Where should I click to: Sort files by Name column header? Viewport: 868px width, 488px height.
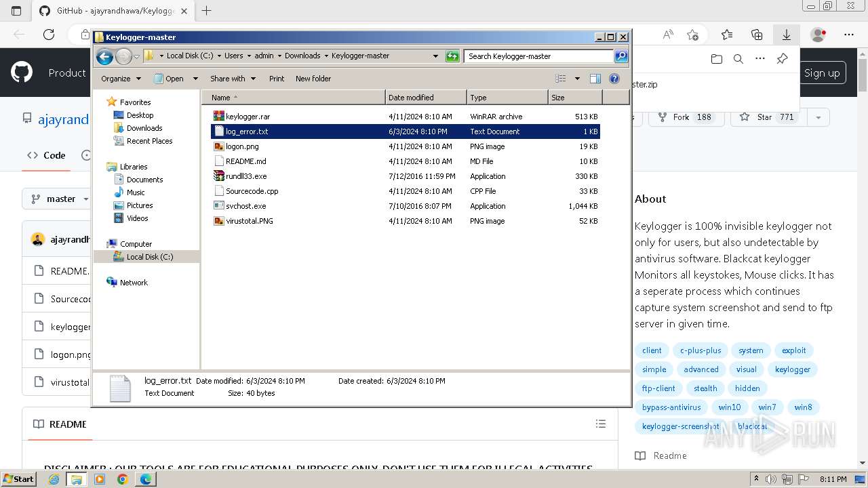[294, 98]
